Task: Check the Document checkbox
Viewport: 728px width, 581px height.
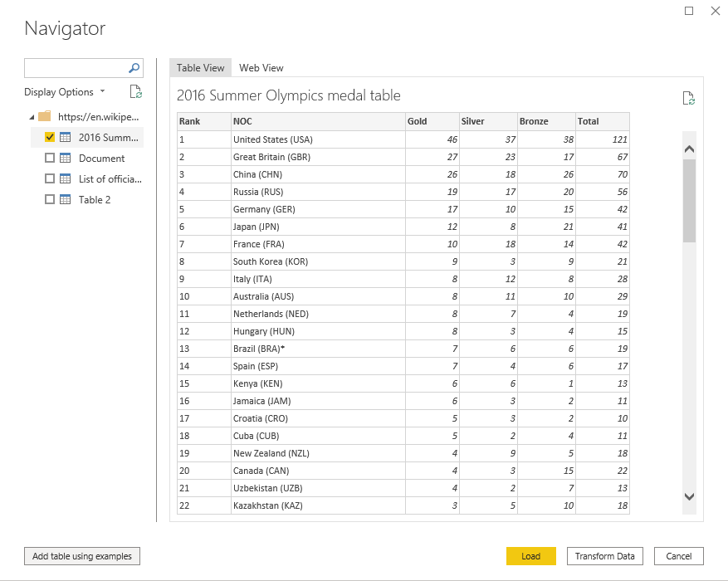Action: pos(50,158)
